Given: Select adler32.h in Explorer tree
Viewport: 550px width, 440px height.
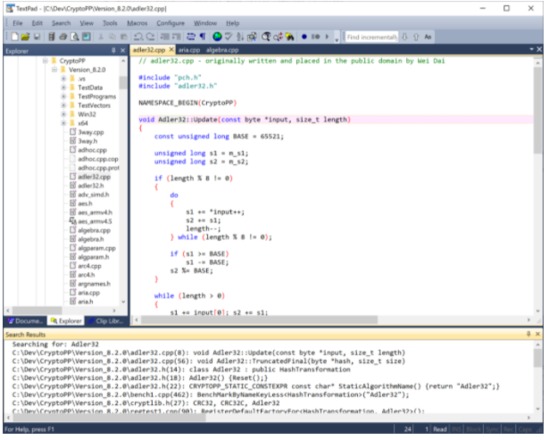Looking at the screenshot, I should coord(90,186).
